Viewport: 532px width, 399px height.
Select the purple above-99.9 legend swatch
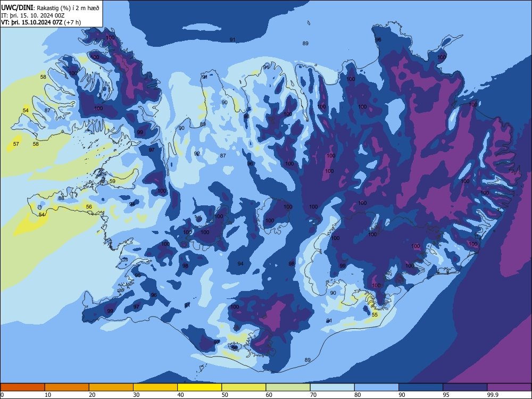coord(509,387)
